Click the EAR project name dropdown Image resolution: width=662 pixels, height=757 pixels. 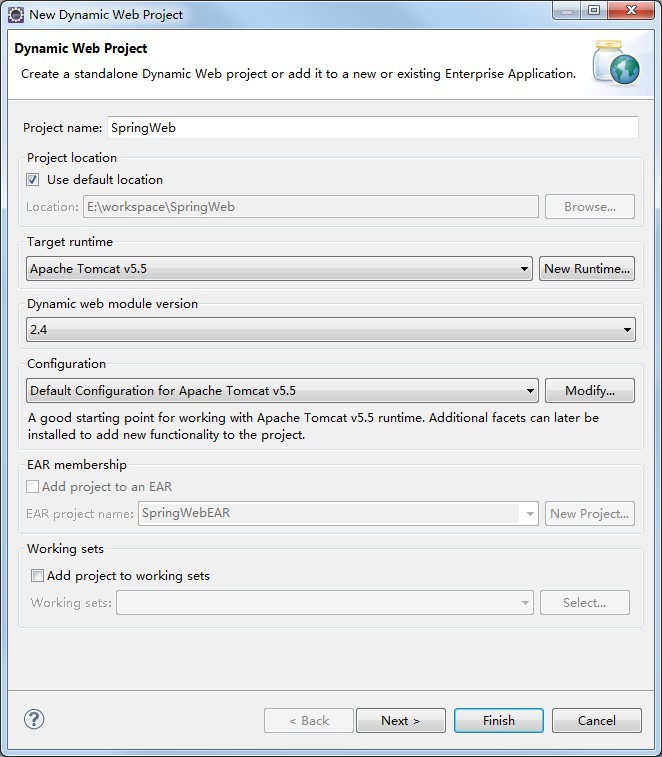click(339, 513)
